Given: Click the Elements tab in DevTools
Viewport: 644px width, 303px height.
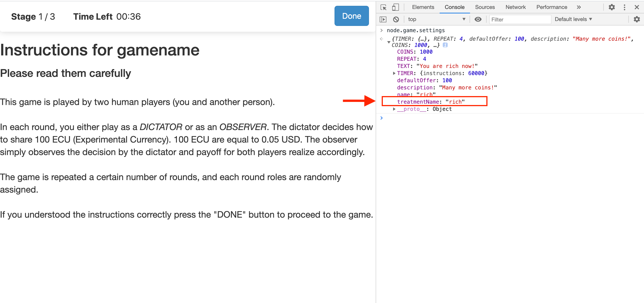Looking at the screenshot, I should pos(423,7).
